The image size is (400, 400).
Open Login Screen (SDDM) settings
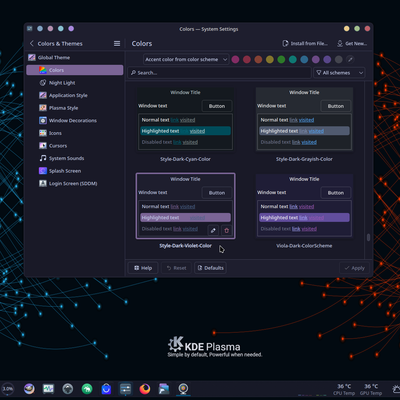pos(75,183)
